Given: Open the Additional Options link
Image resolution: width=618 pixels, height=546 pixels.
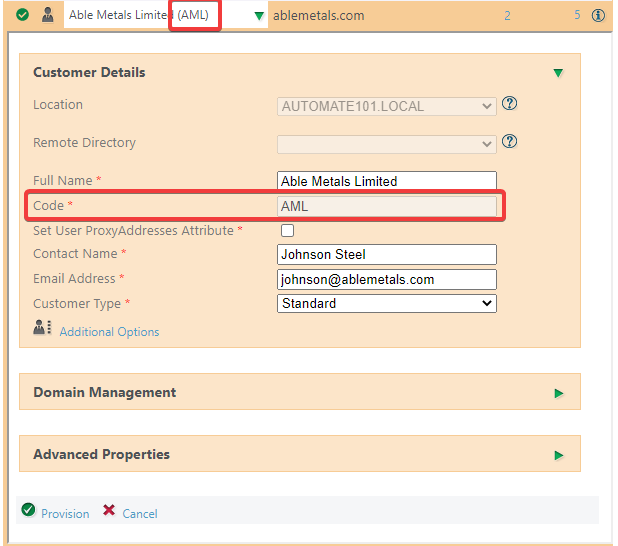Looking at the screenshot, I should (109, 332).
